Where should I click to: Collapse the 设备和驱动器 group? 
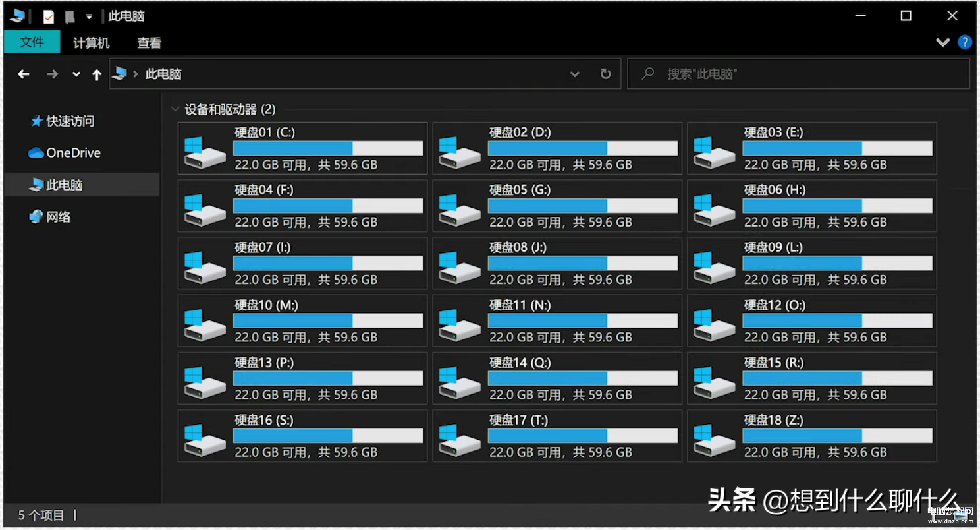[x=175, y=109]
